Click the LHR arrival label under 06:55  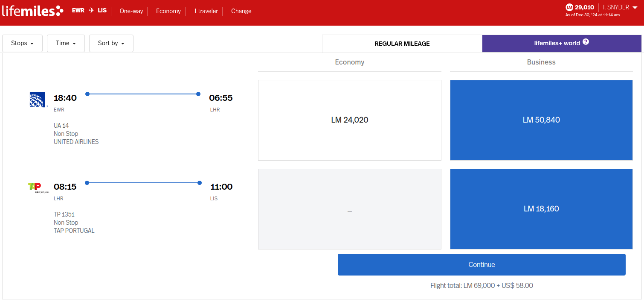215,110
